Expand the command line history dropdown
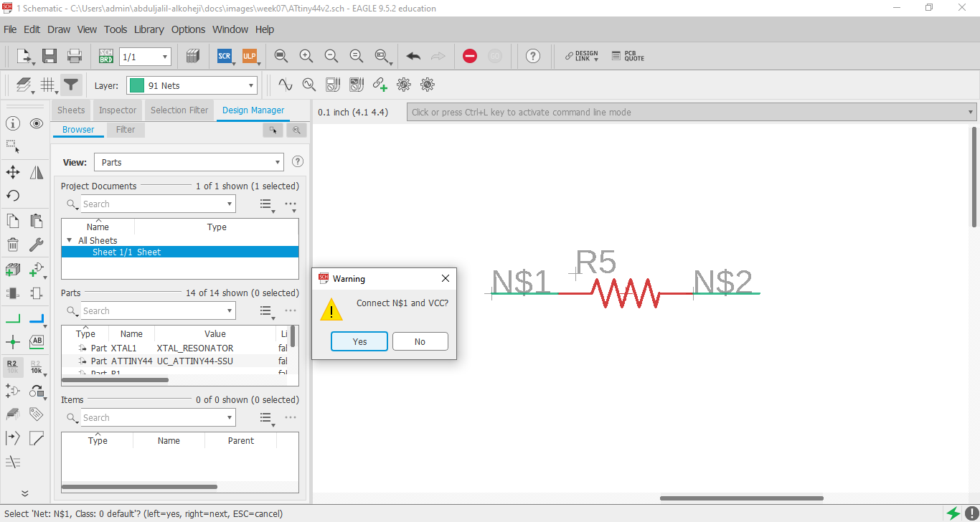Viewport: 980px width, 522px height. (x=971, y=113)
